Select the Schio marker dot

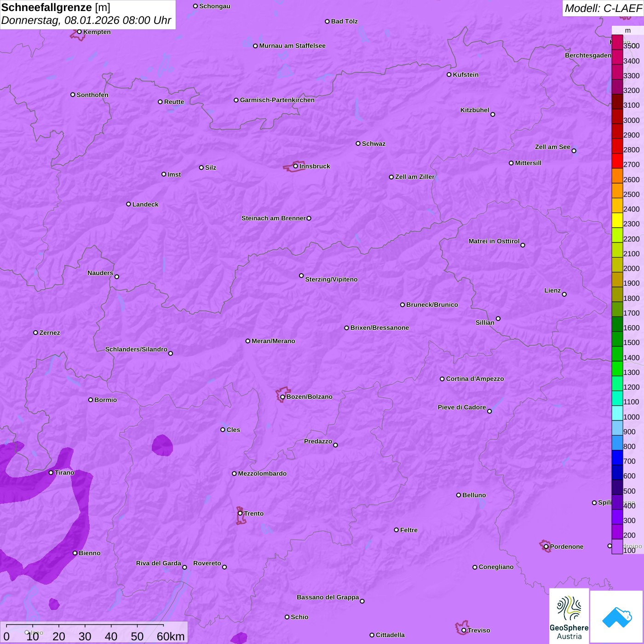[x=287, y=617]
